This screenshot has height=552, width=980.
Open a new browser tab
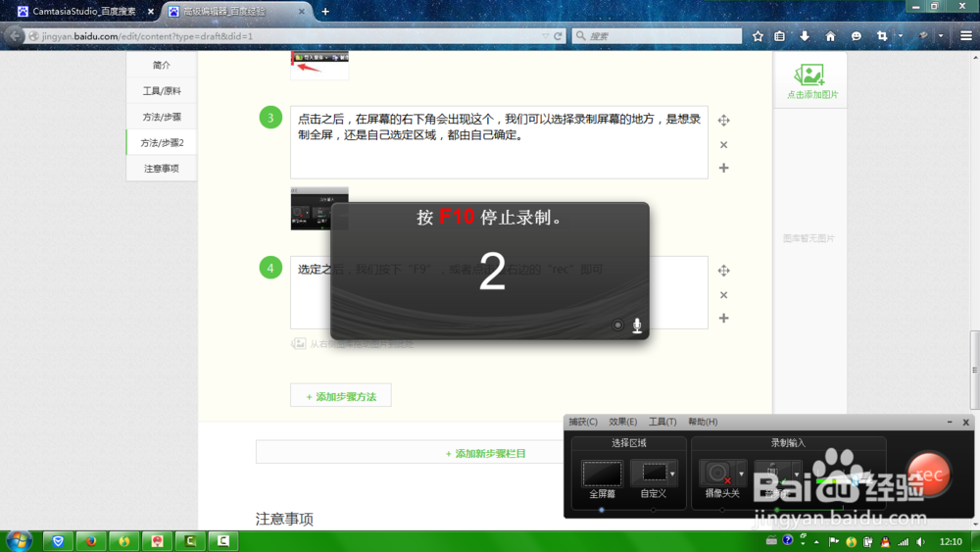point(325,11)
